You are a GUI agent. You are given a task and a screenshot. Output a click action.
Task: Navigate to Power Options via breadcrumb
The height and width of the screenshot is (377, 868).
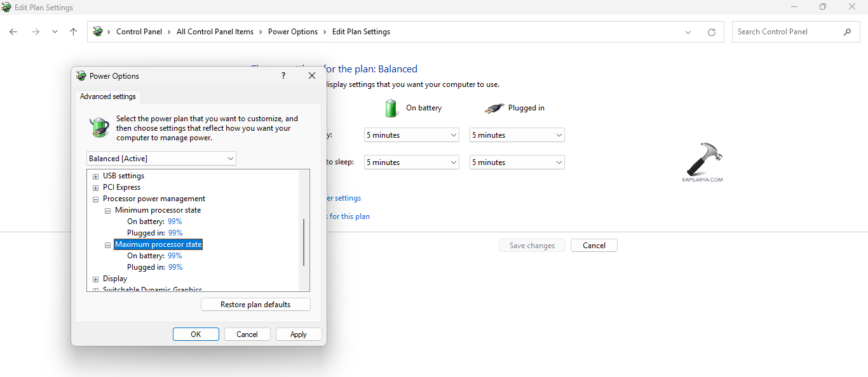click(292, 31)
